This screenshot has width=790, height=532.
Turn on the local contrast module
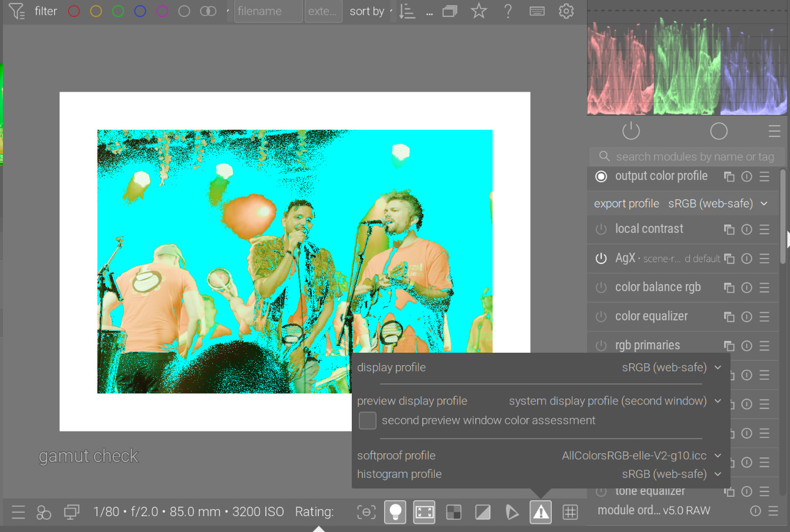tap(601, 229)
